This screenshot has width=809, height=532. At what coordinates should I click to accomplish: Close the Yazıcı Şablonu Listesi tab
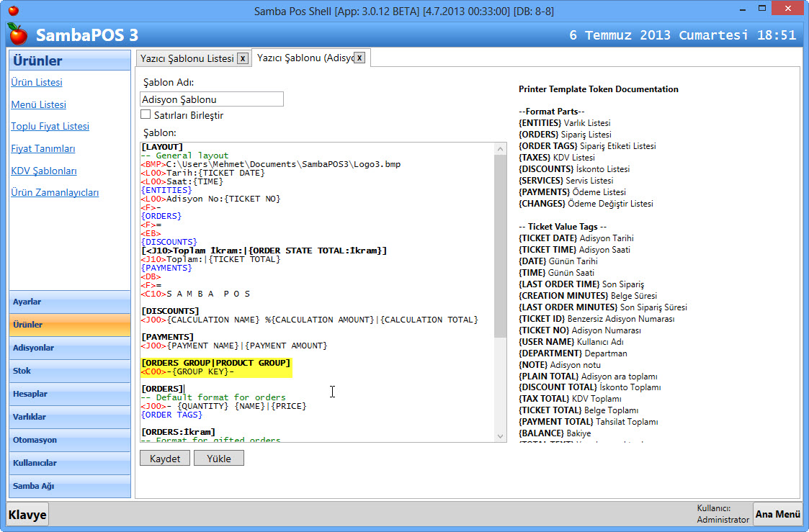coord(243,58)
